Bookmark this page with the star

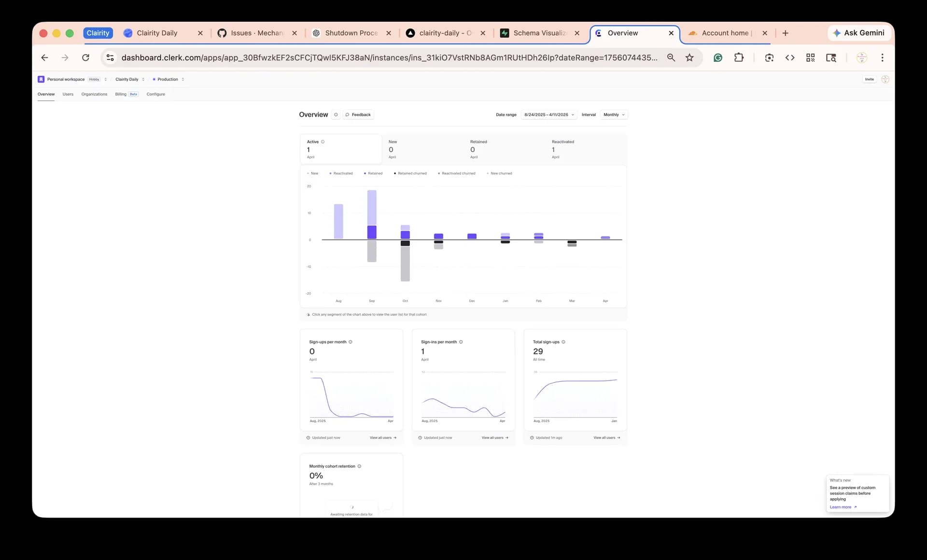coord(689,57)
